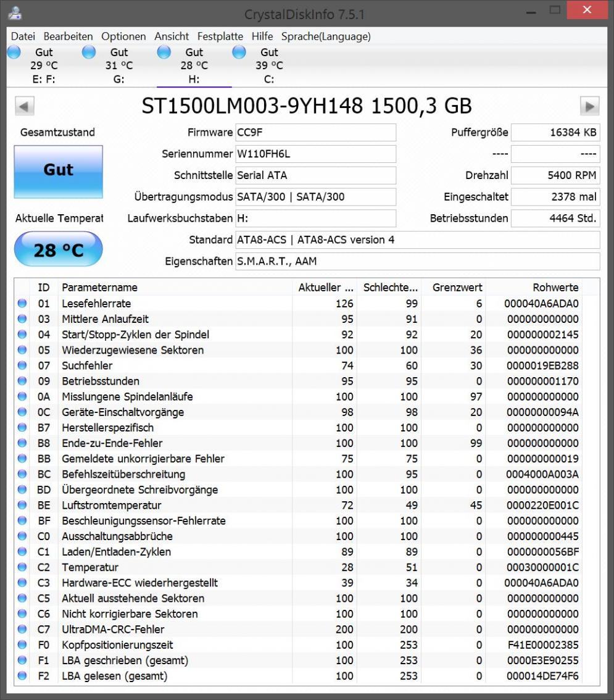The image size is (614, 700).
Task: Click the Puffergröße value 16384 KB
Action: (555, 133)
